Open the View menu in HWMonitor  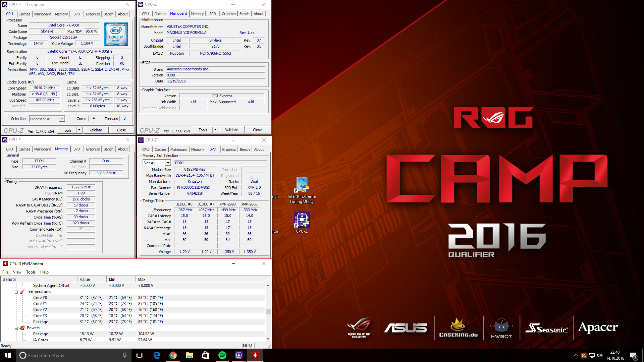pyautogui.click(x=17, y=272)
